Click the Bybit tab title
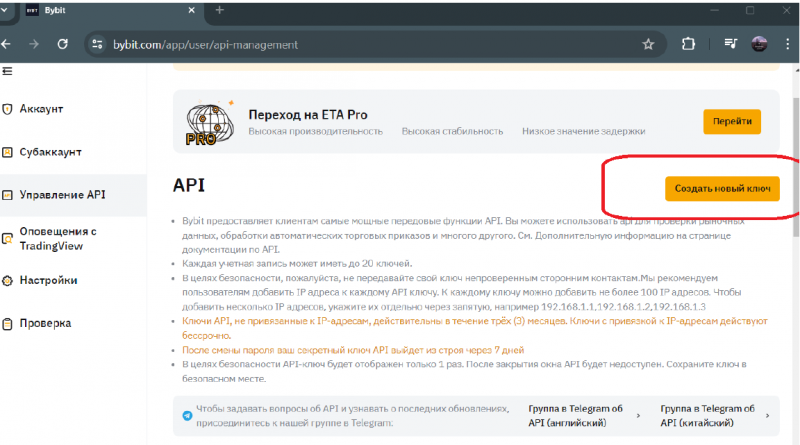The image size is (800, 445). click(55, 10)
